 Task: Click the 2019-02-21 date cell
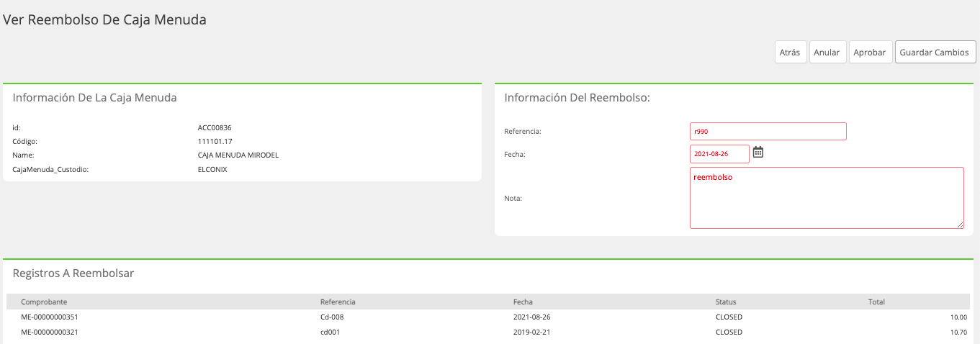(x=532, y=332)
